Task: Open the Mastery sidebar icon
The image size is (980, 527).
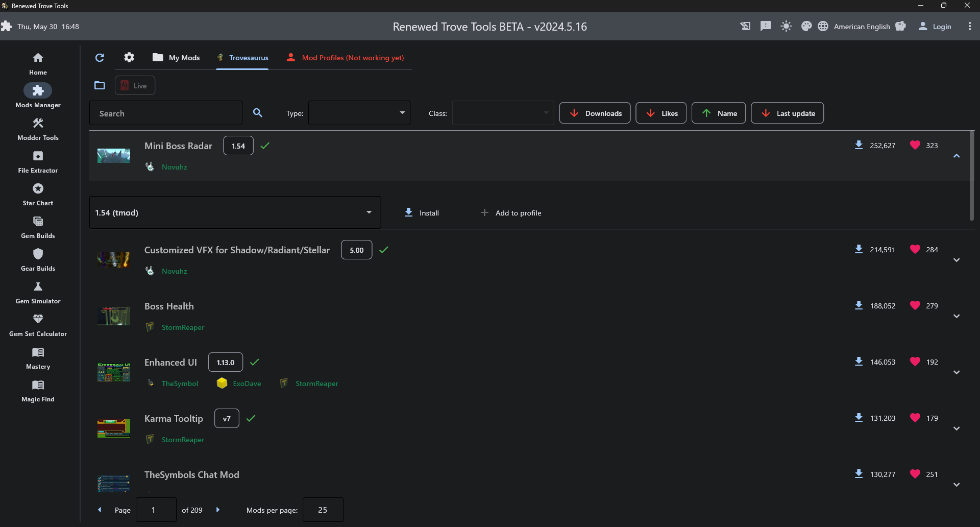Action: (x=38, y=352)
